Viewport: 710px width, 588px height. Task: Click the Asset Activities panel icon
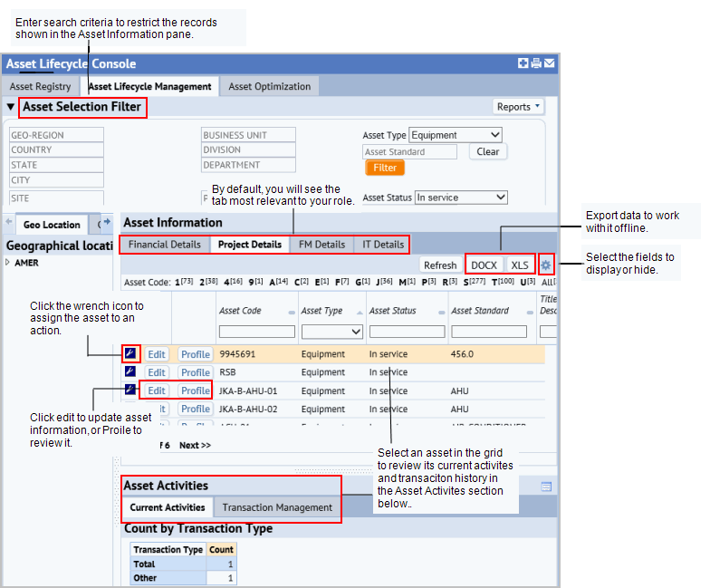pos(547,487)
